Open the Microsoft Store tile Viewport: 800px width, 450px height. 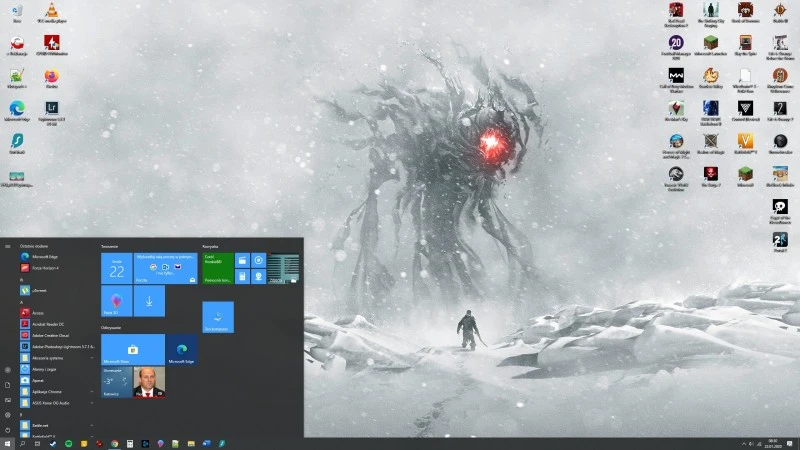[x=133, y=349]
